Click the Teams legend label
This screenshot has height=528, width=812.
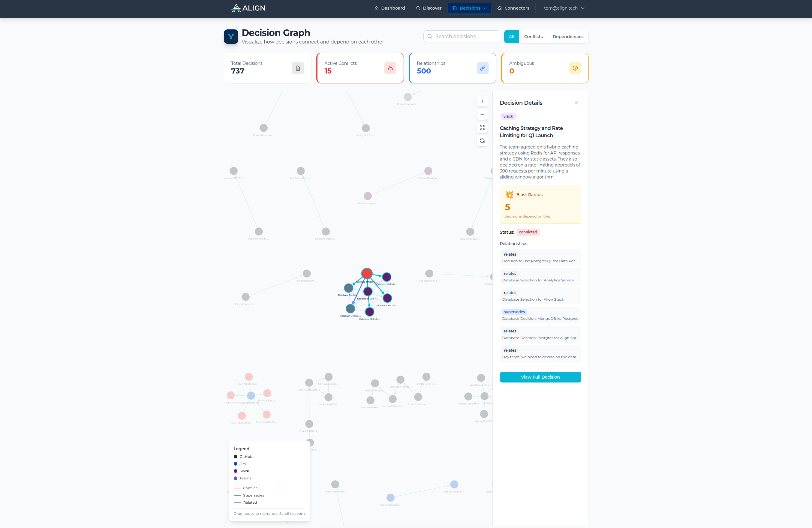(x=245, y=478)
